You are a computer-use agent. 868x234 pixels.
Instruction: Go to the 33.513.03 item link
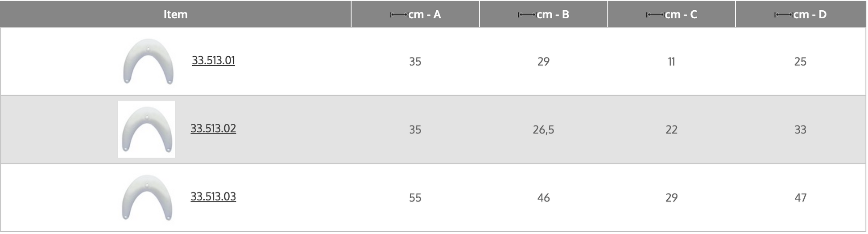click(x=213, y=197)
